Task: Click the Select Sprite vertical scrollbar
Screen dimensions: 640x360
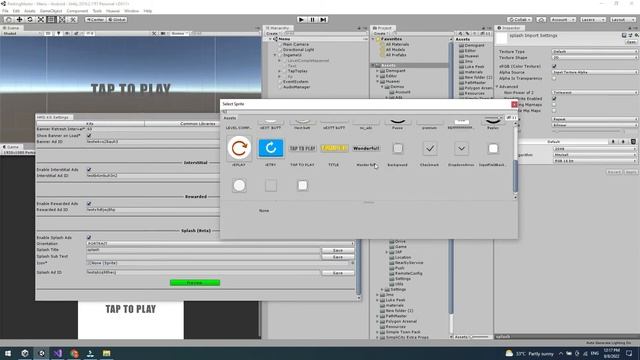Action: pyautogui.click(x=515, y=176)
